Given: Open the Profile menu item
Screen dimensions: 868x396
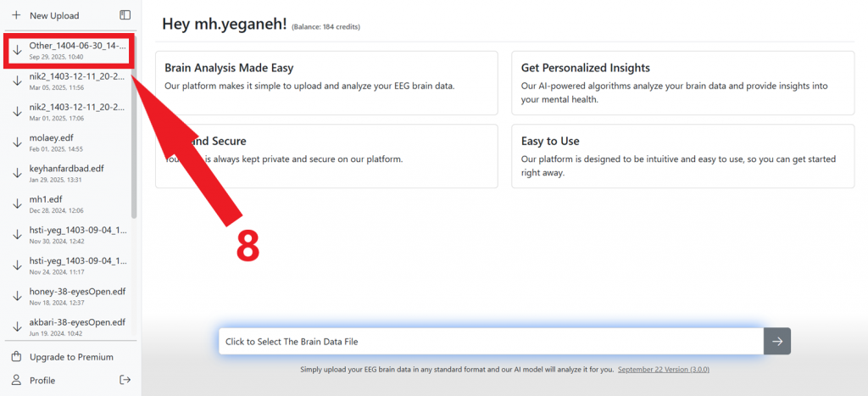Looking at the screenshot, I should tap(42, 380).
